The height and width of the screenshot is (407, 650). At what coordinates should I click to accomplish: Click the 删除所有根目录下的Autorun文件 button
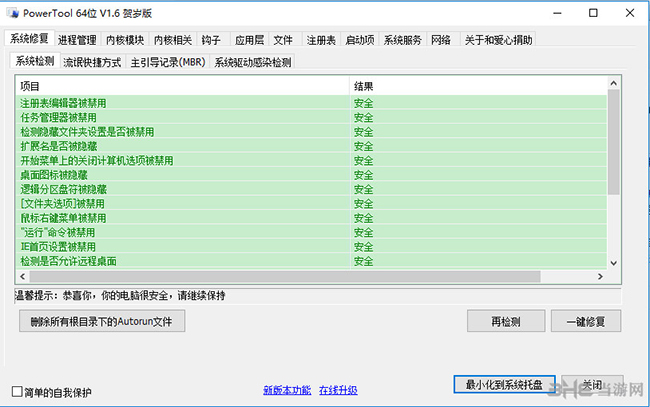(102, 321)
